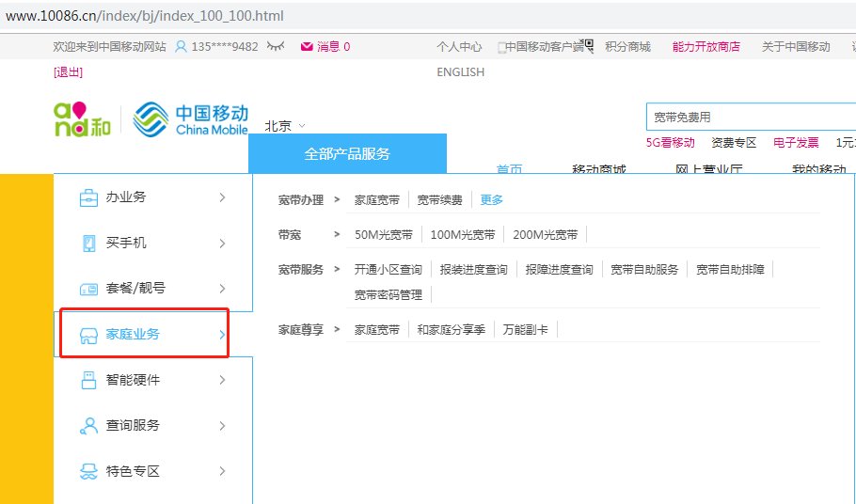856x504 pixels.
Task: Click the phone icon beside 买手机
Action: (x=88, y=244)
